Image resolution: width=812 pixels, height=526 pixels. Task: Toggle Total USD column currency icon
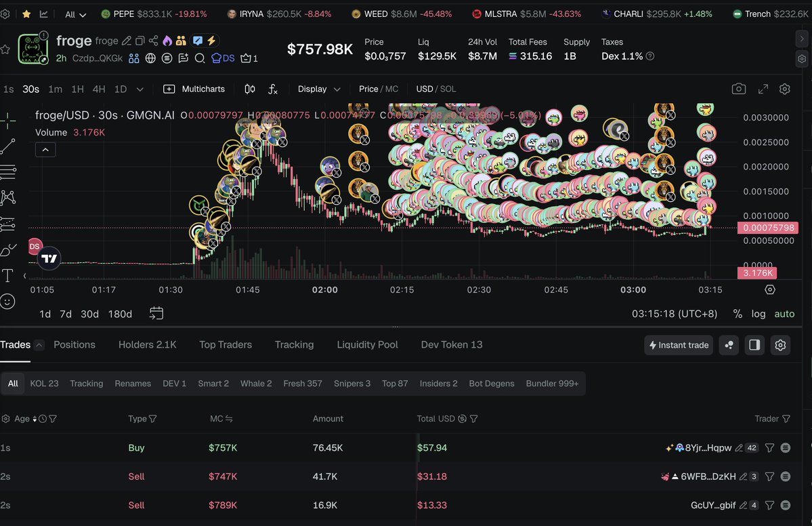click(463, 419)
